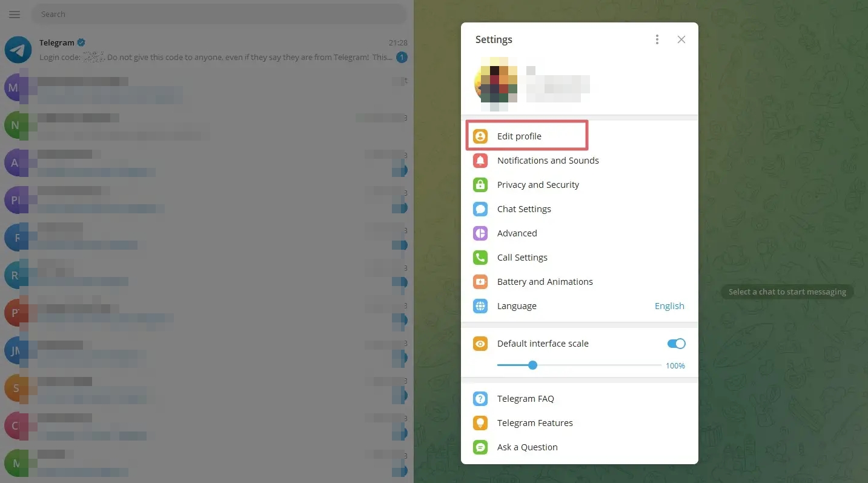Open Notifications and Sounds settings

pos(580,161)
